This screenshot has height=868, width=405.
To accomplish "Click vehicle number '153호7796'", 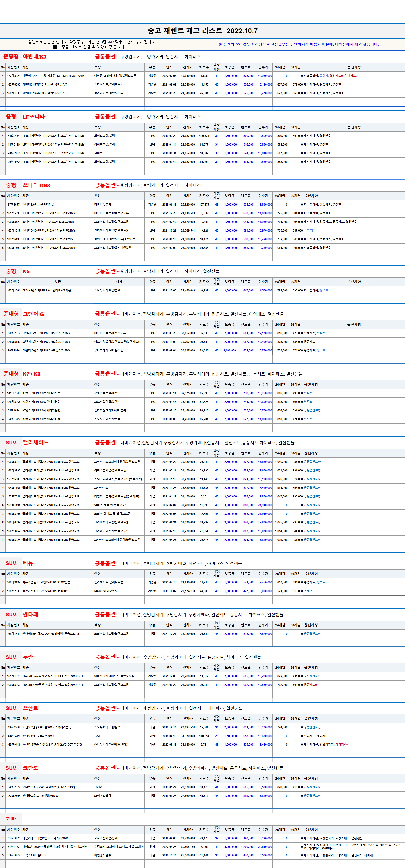I will (13, 248).
